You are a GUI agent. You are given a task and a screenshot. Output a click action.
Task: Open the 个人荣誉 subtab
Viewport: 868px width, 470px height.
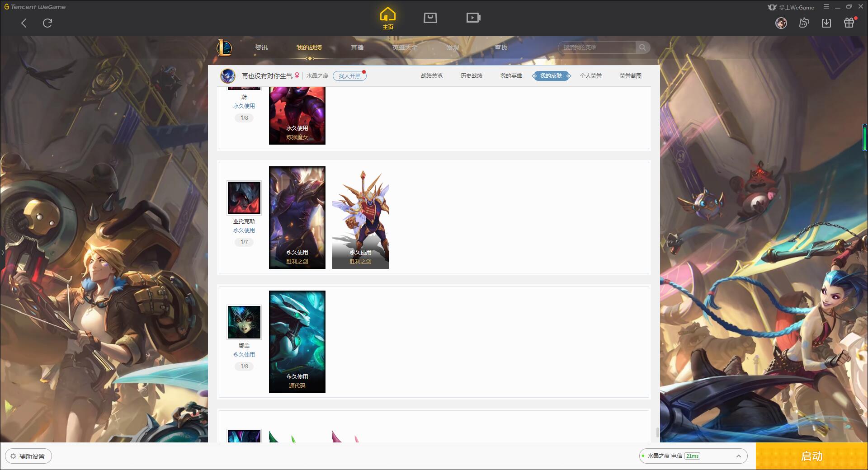(591, 76)
